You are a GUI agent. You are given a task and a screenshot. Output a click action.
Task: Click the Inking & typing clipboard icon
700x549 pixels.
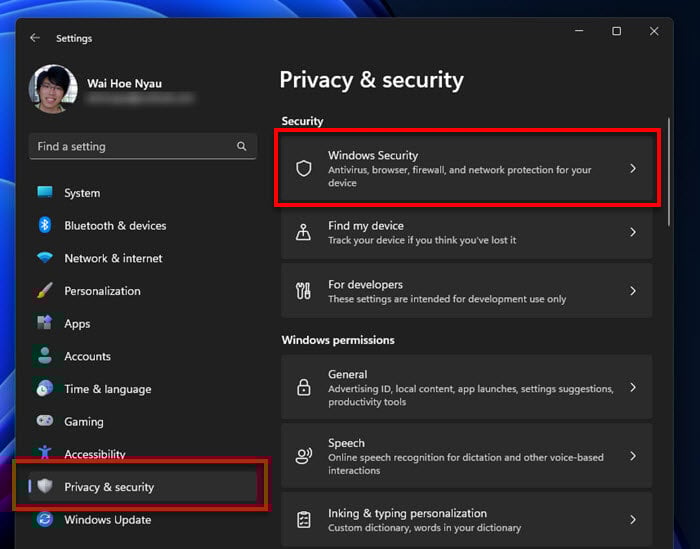(304, 520)
